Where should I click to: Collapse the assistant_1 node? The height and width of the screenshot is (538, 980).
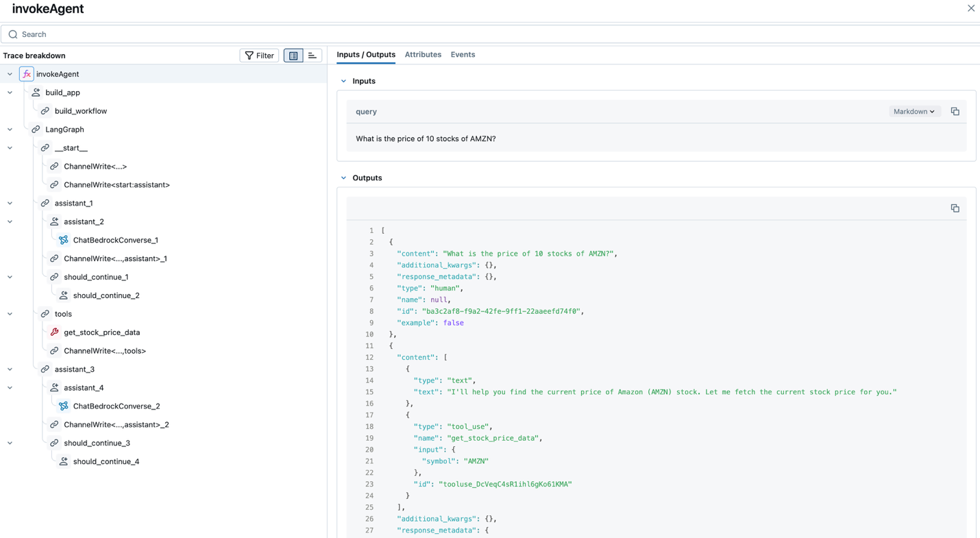click(10, 204)
